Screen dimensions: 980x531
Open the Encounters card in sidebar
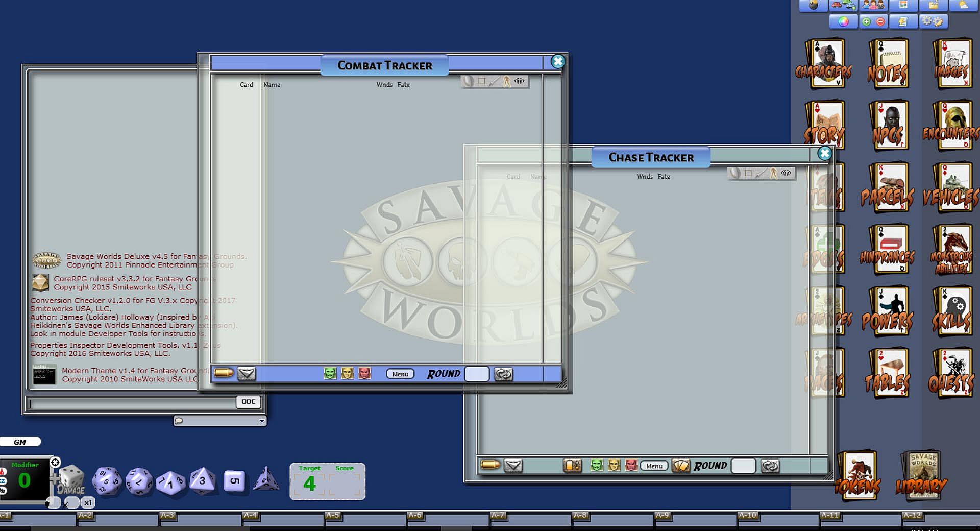coord(951,126)
